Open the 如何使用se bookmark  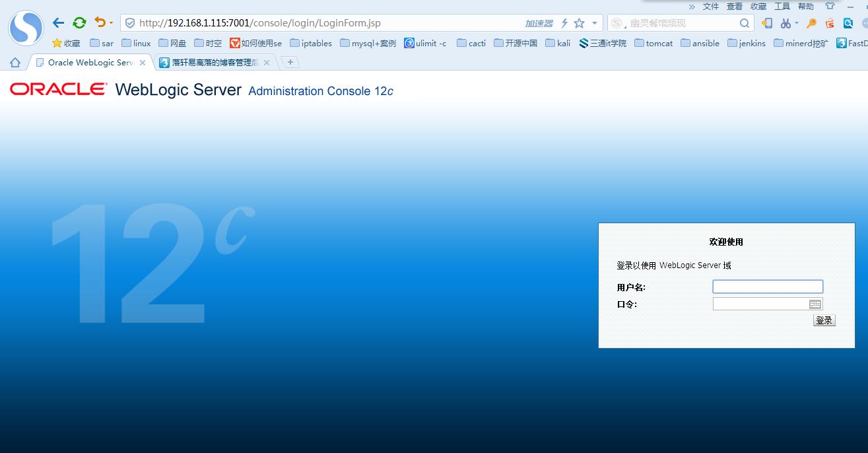coord(255,43)
